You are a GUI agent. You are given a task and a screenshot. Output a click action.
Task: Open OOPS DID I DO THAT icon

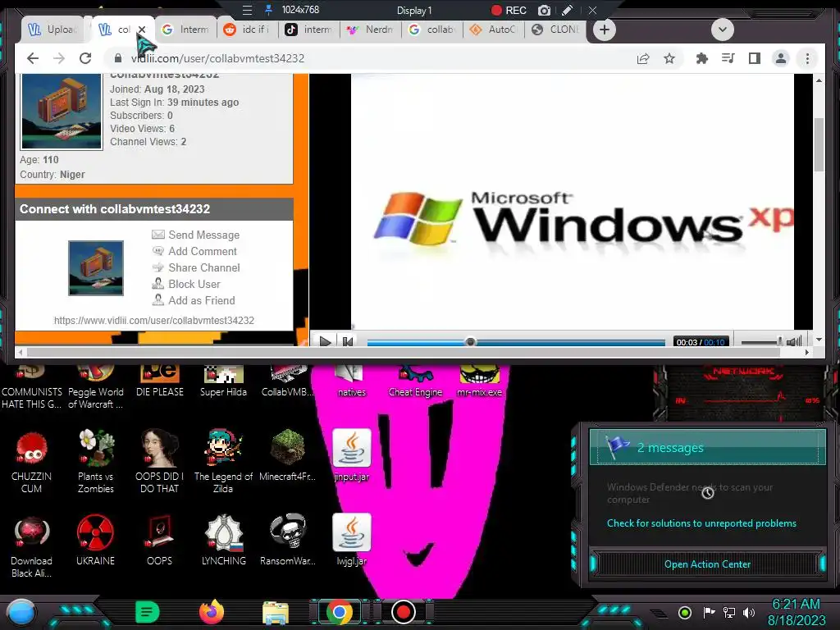[159, 461]
